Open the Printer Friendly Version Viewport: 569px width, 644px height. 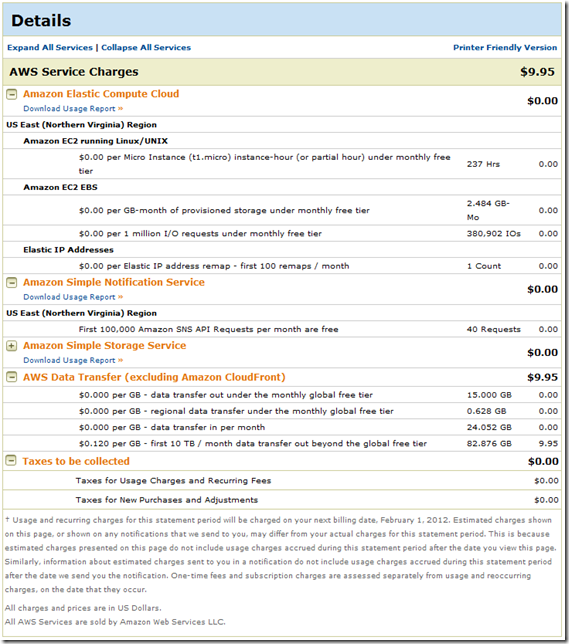point(505,48)
